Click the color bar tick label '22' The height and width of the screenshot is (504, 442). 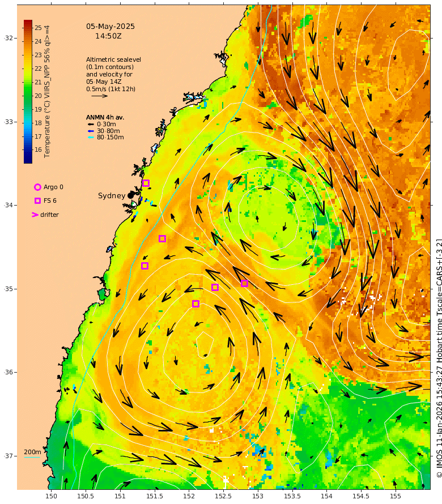click(39, 69)
